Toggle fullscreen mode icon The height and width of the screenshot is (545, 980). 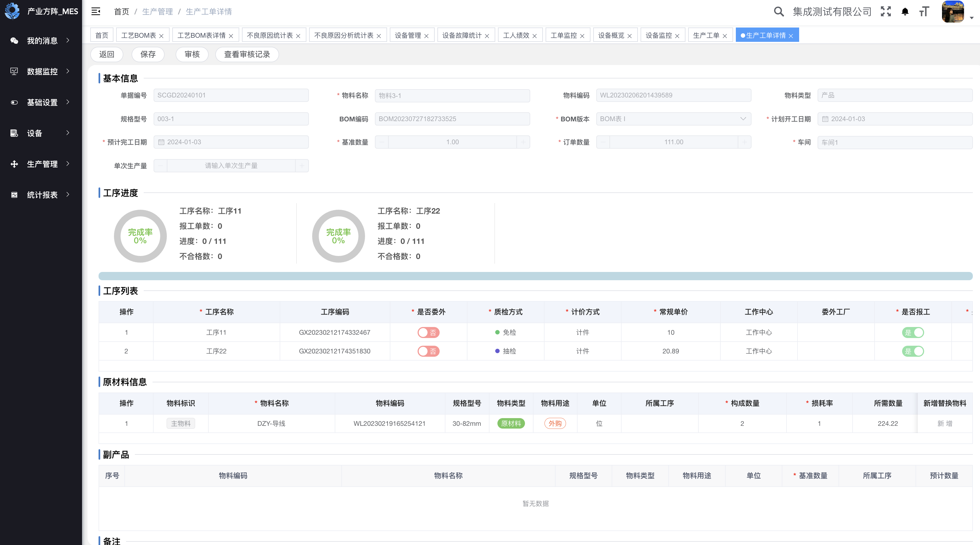click(x=886, y=11)
